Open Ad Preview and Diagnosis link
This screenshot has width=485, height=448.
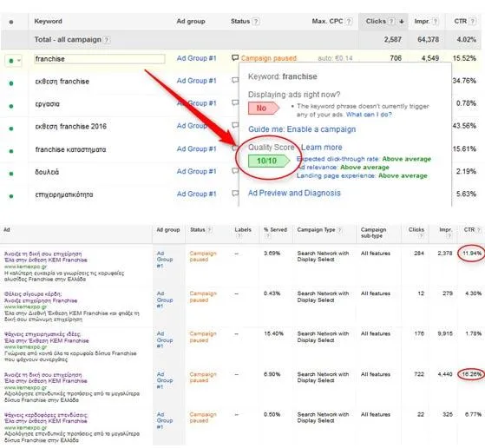coord(294,193)
